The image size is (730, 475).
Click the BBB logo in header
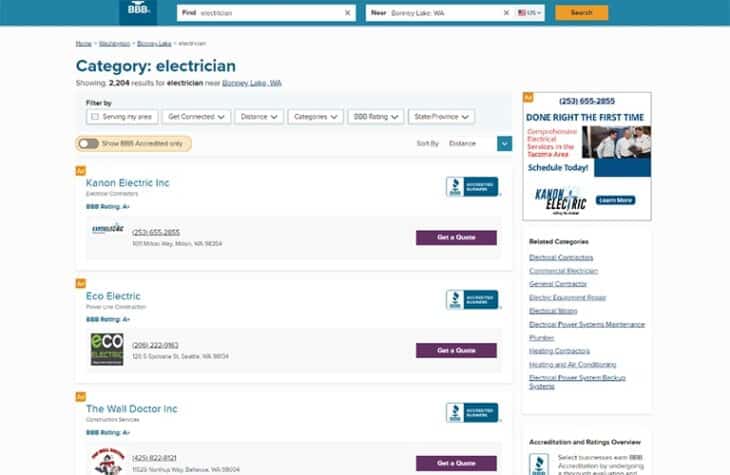pyautogui.click(x=138, y=11)
